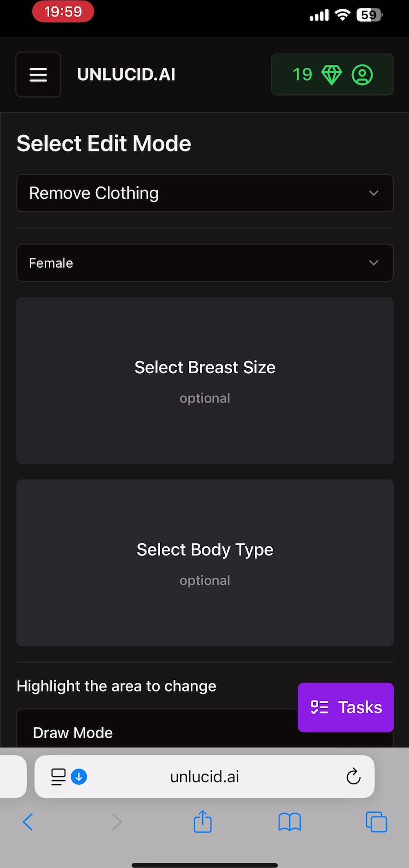Click the UNLUCID.AI logo link

point(126,75)
